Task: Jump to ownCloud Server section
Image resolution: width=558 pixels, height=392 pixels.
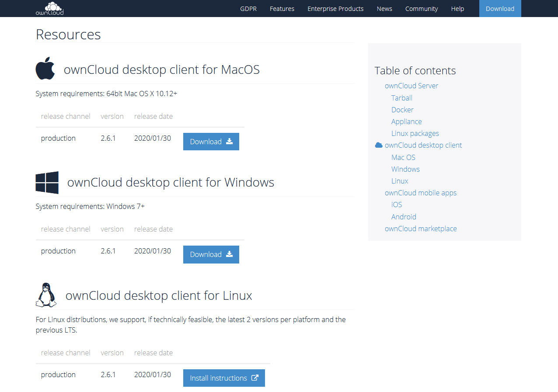Action: tap(411, 86)
